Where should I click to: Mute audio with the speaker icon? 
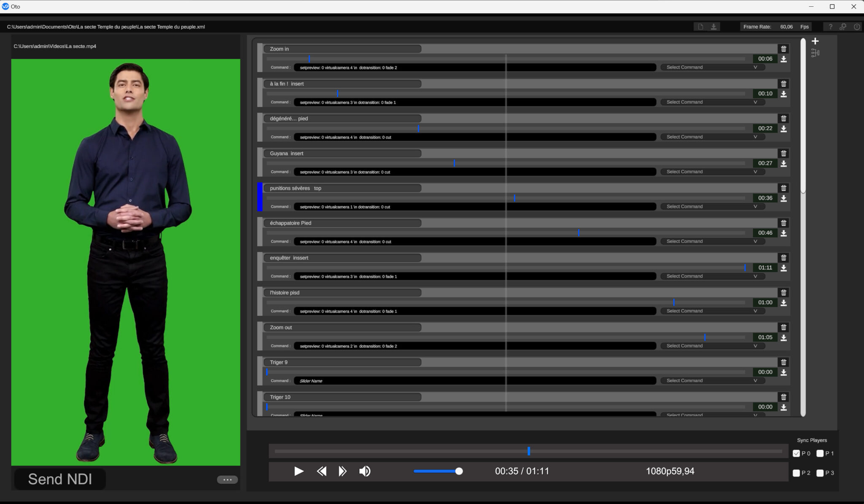pos(364,471)
